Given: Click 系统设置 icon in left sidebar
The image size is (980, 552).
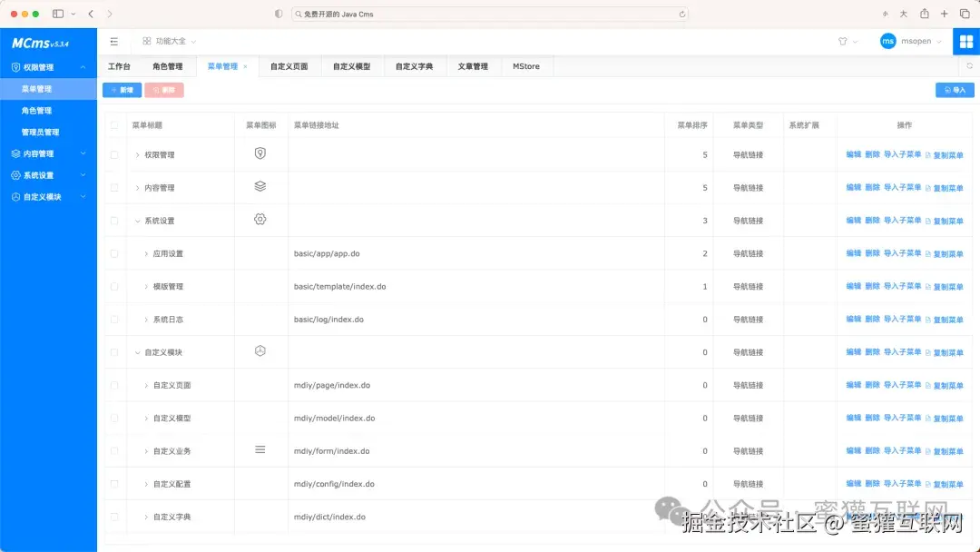Looking at the screenshot, I should tap(15, 175).
